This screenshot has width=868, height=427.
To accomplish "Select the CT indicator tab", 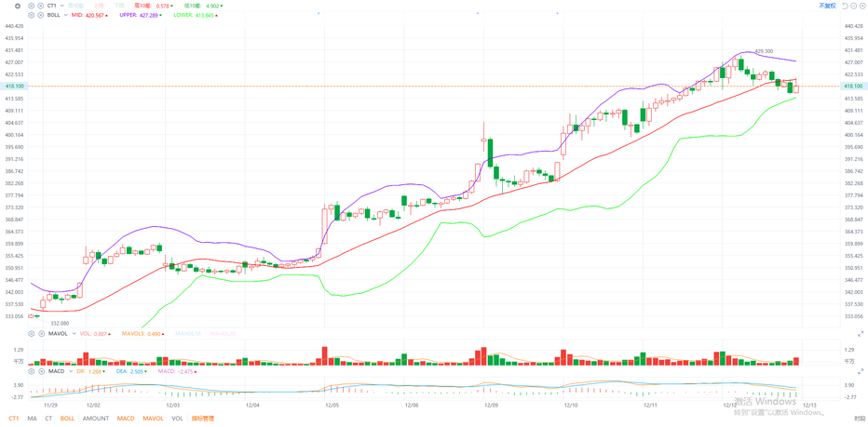I will [48, 419].
